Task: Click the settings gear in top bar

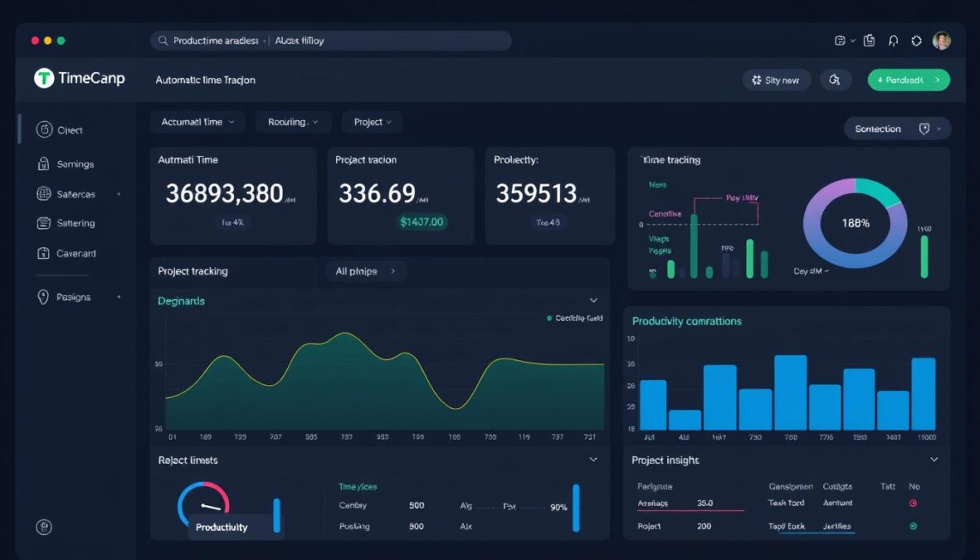Action: [x=916, y=40]
